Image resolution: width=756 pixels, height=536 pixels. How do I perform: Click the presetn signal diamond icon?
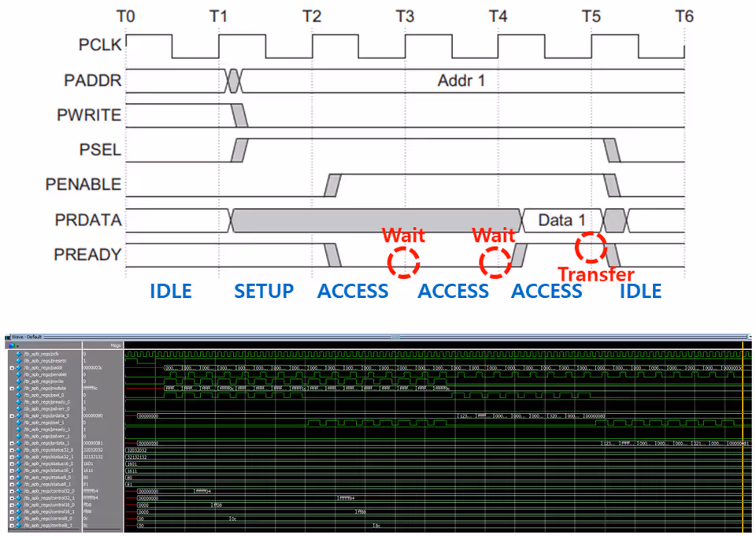19,361
